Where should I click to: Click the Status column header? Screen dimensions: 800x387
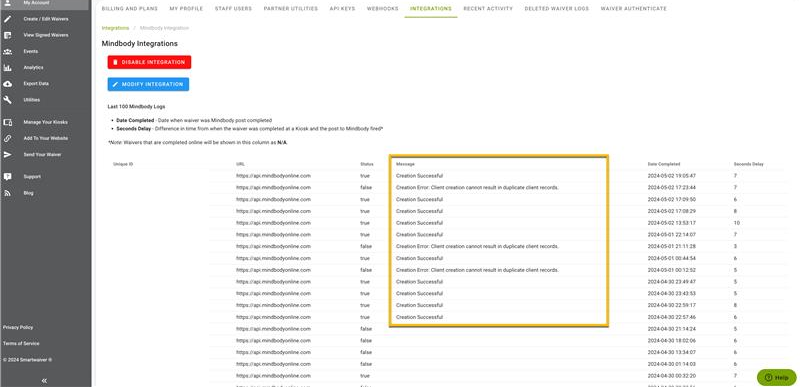click(x=367, y=164)
